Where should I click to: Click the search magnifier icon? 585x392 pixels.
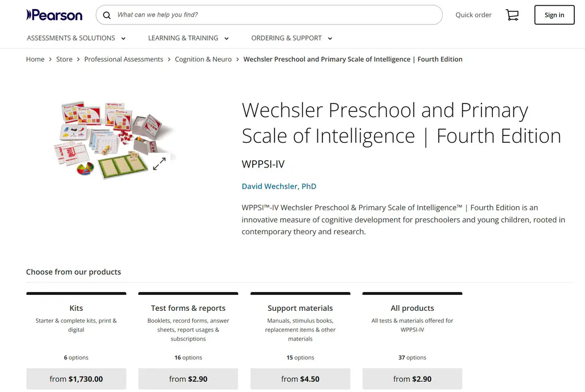(x=107, y=15)
